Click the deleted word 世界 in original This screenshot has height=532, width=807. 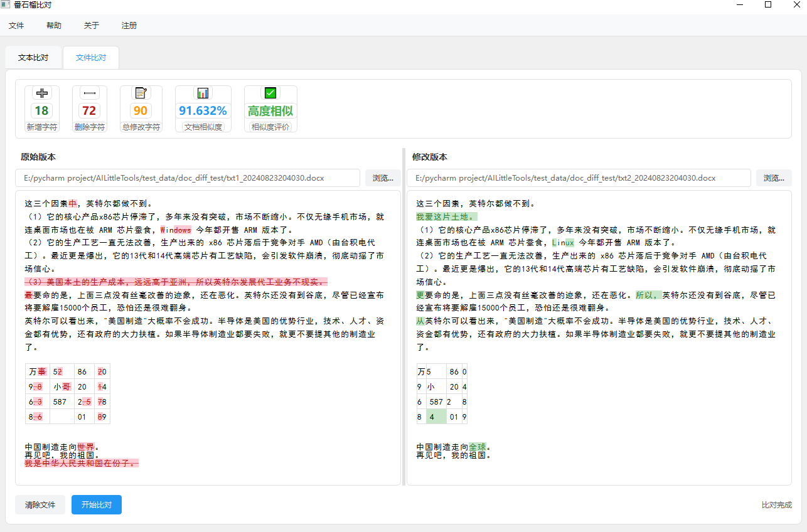86,447
